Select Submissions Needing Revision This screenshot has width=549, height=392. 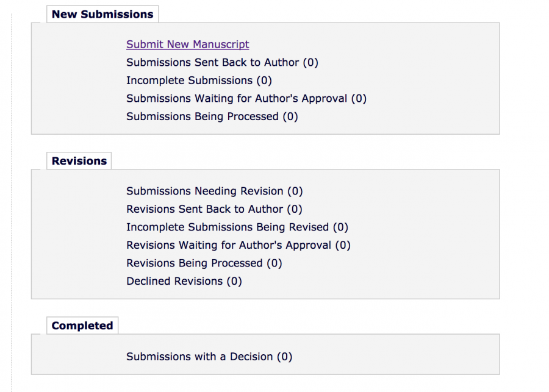coord(205,191)
